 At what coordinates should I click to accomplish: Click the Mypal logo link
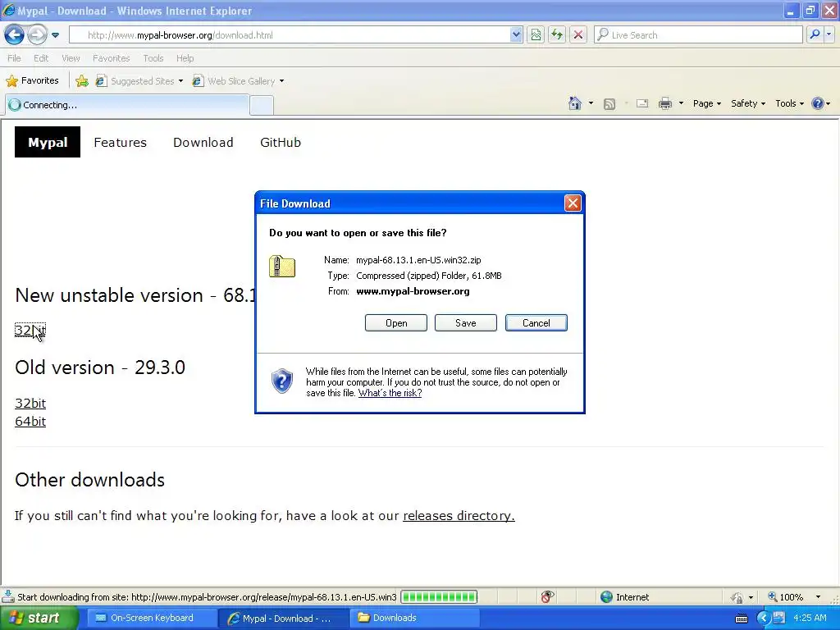coord(48,142)
